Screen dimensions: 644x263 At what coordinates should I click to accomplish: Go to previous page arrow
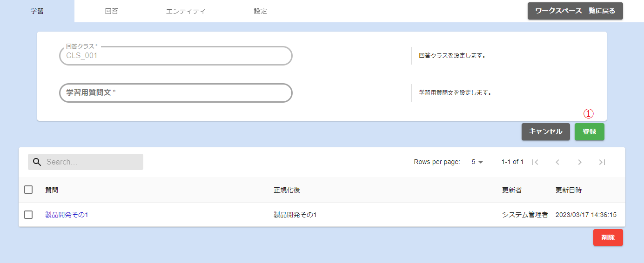557,162
